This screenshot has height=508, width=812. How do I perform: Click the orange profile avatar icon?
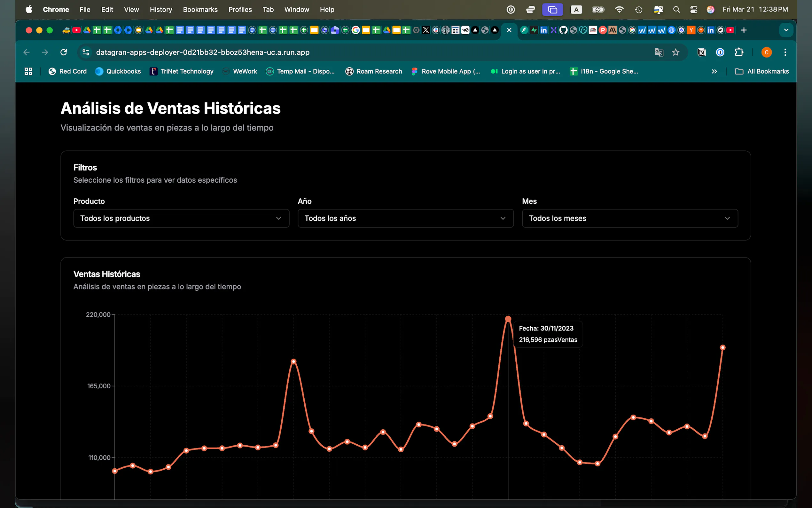[x=766, y=52]
